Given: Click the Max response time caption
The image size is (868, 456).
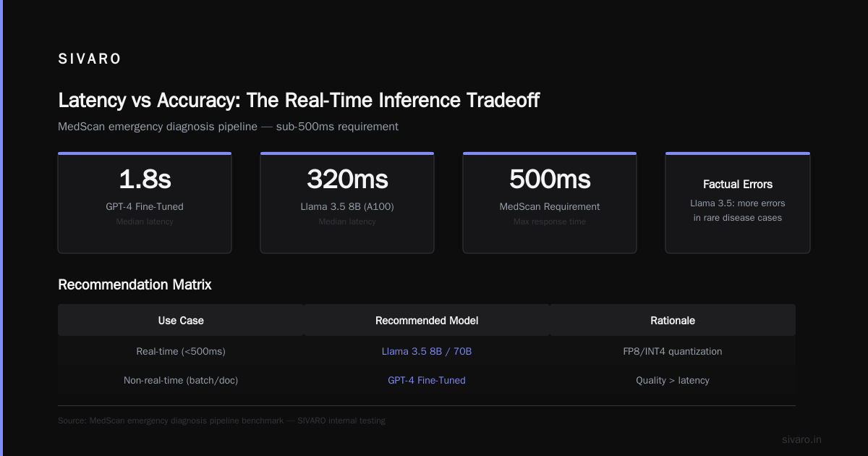Looking at the screenshot, I should (550, 221).
